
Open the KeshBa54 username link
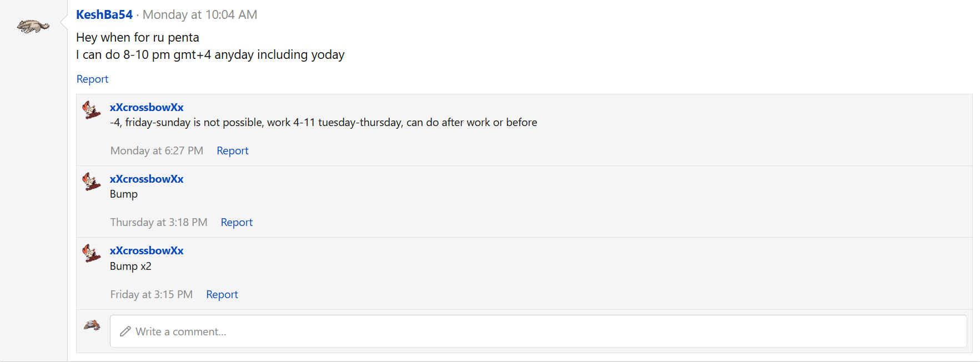click(104, 15)
